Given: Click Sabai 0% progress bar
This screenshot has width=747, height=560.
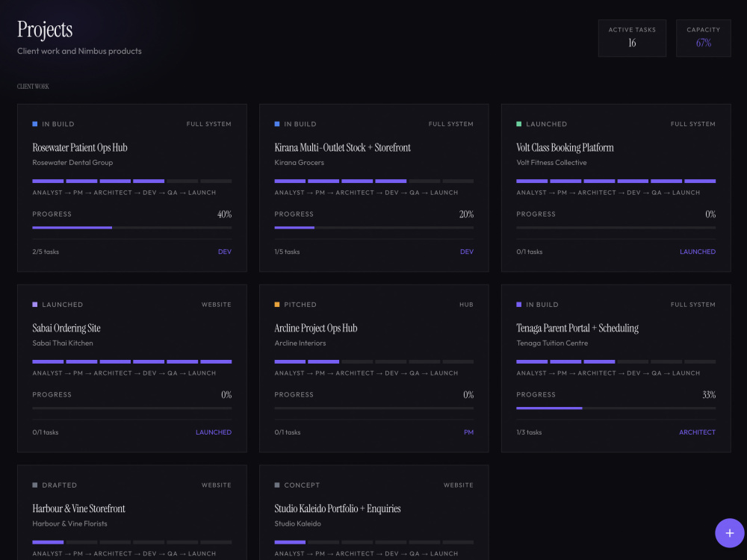Looking at the screenshot, I should point(132,408).
